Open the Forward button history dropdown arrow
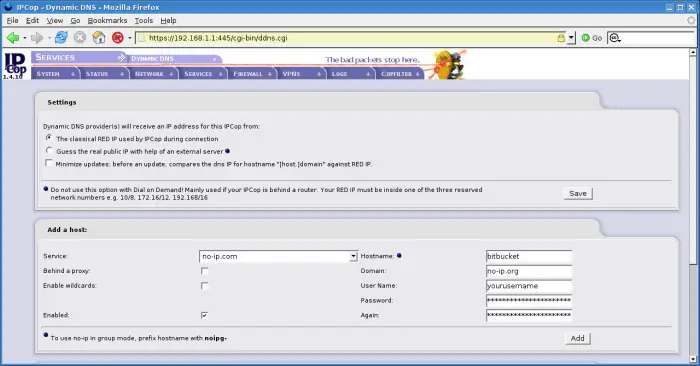This screenshot has height=366, width=700. click(x=49, y=38)
